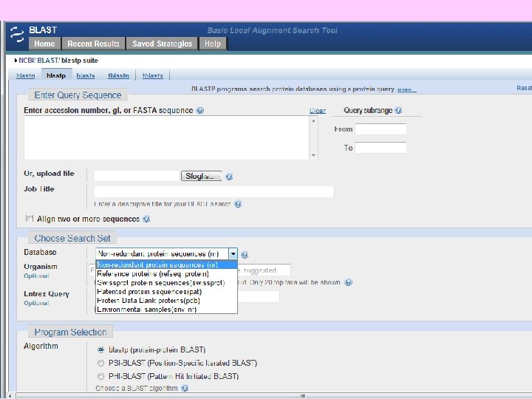
Task: Select blastp protein-protein BLAST algorithm
Action: [100, 349]
